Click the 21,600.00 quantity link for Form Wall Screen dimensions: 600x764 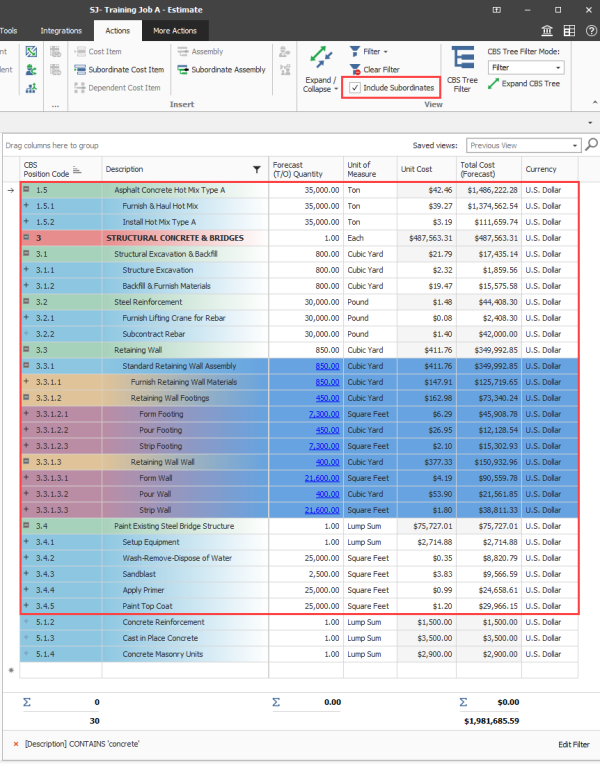(x=308, y=478)
